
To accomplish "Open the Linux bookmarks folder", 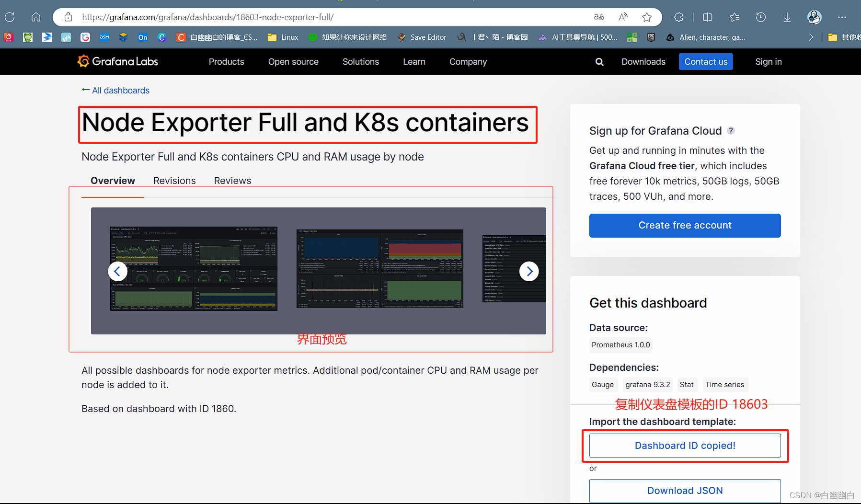I will click(x=283, y=37).
